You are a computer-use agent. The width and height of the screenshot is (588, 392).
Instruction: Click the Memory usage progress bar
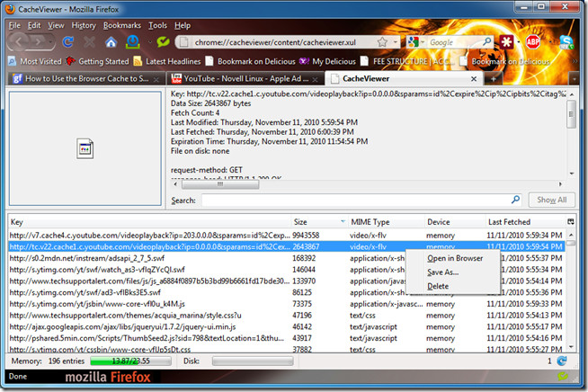click(x=130, y=361)
